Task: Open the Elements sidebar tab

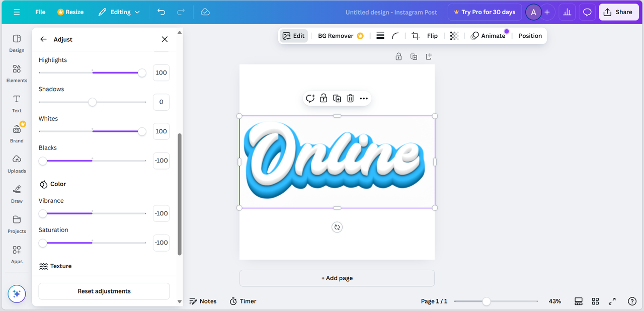Action: click(17, 73)
